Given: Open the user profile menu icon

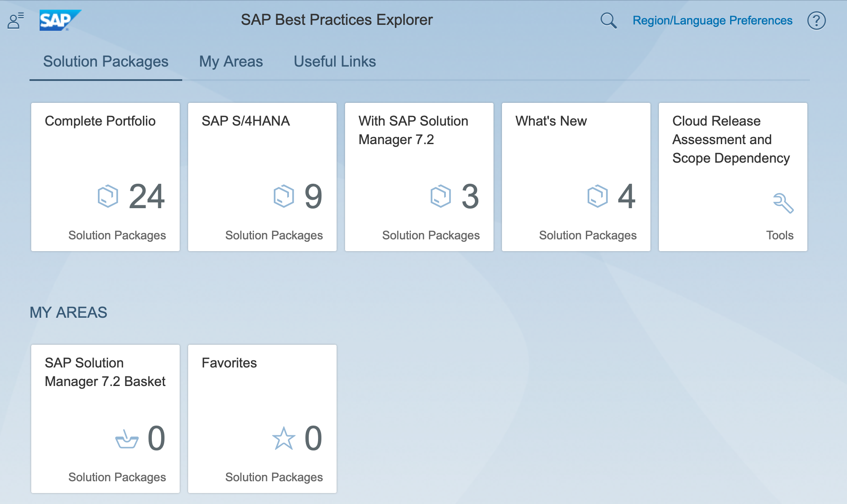Looking at the screenshot, I should 16,21.
